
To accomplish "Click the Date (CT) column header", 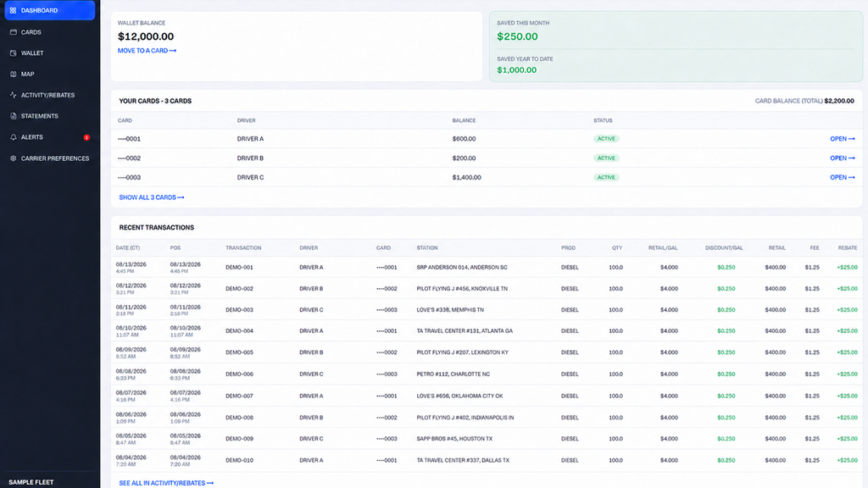I will click(127, 248).
